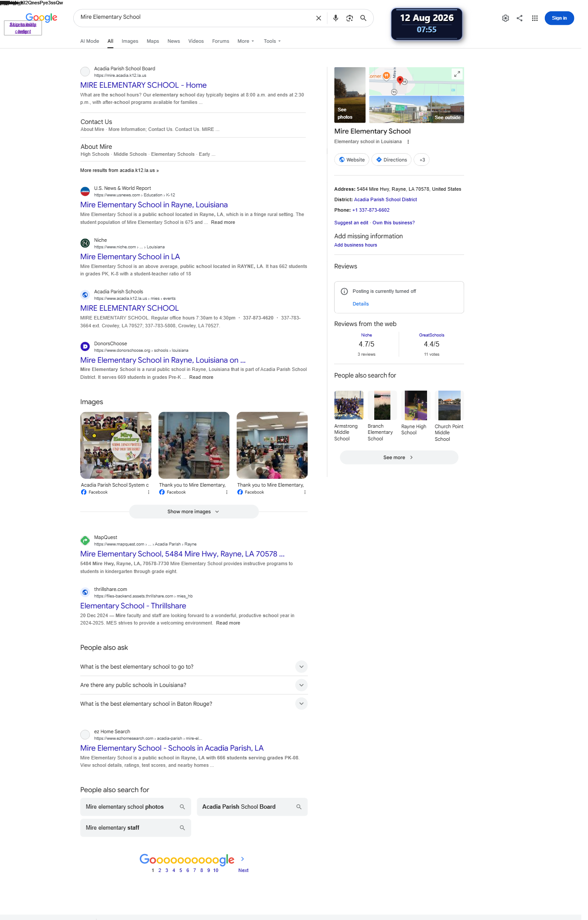588x920 pixels.
Task: Call the phone number +1 337-873-6602
Action: click(371, 210)
